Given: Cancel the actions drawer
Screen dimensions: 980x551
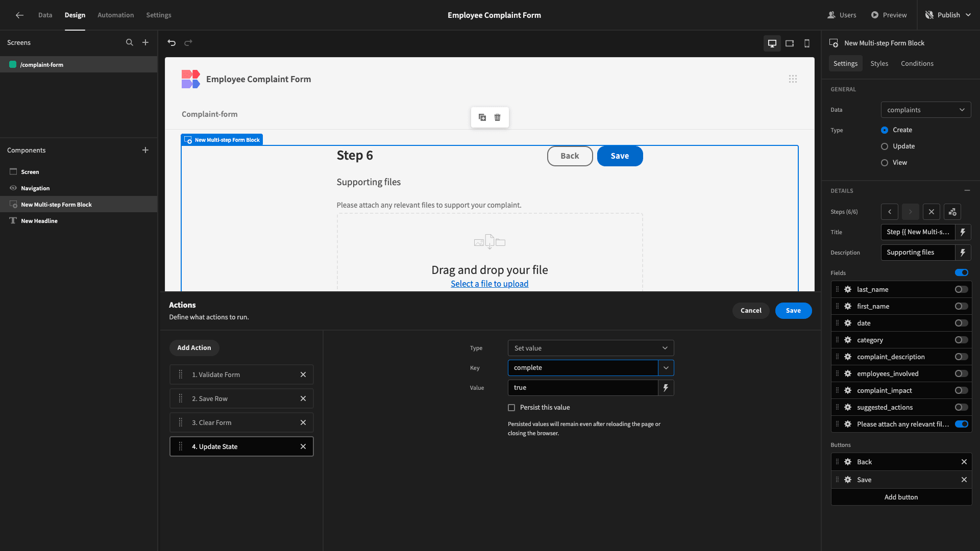Looking at the screenshot, I should [x=751, y=311].
